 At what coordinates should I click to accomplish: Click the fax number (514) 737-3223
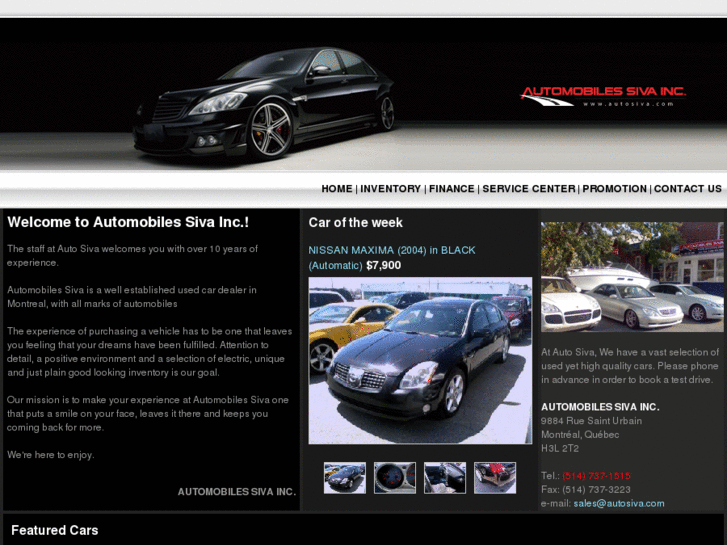coord(596,489)
